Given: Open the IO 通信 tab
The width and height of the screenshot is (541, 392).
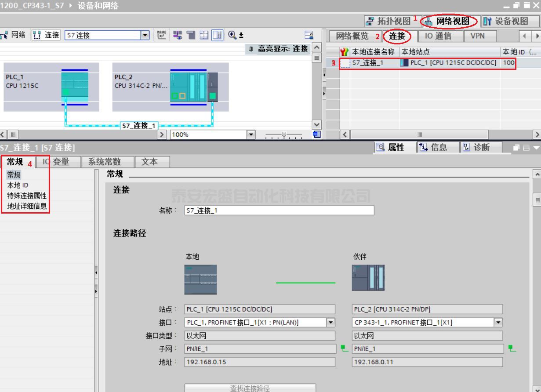Looking at the screenshot, I should tap(437, 36).
